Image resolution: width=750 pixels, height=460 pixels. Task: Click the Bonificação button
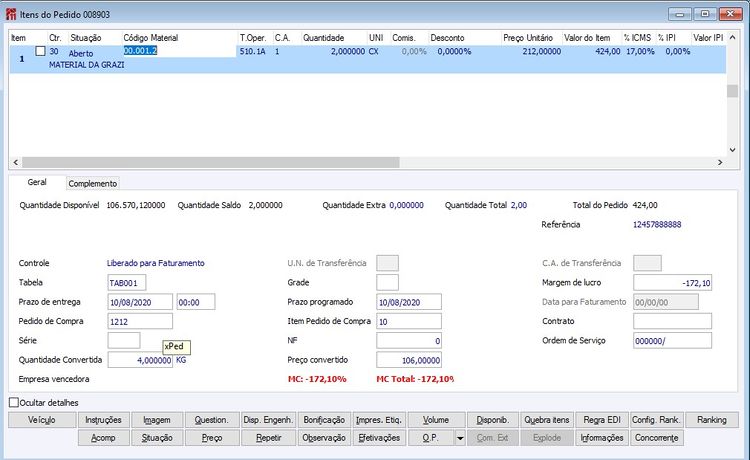pyautogui.click(x=324, y=420)
